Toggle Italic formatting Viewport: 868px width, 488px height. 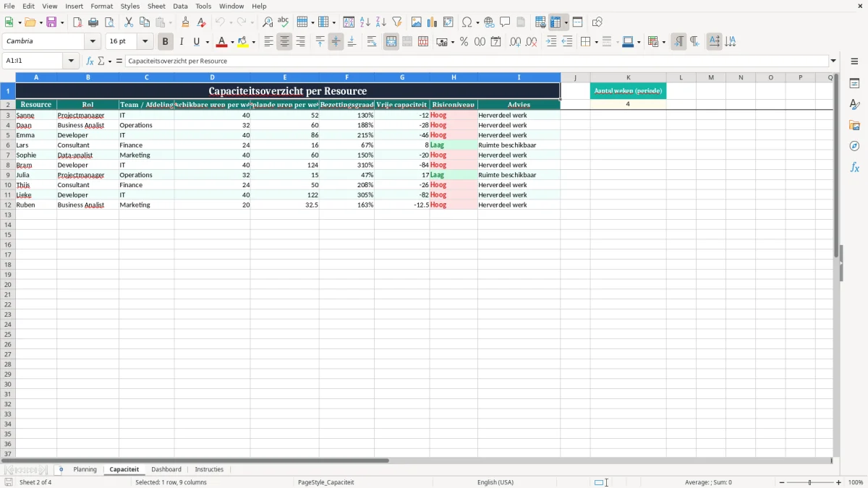click(x=182, y=42)
